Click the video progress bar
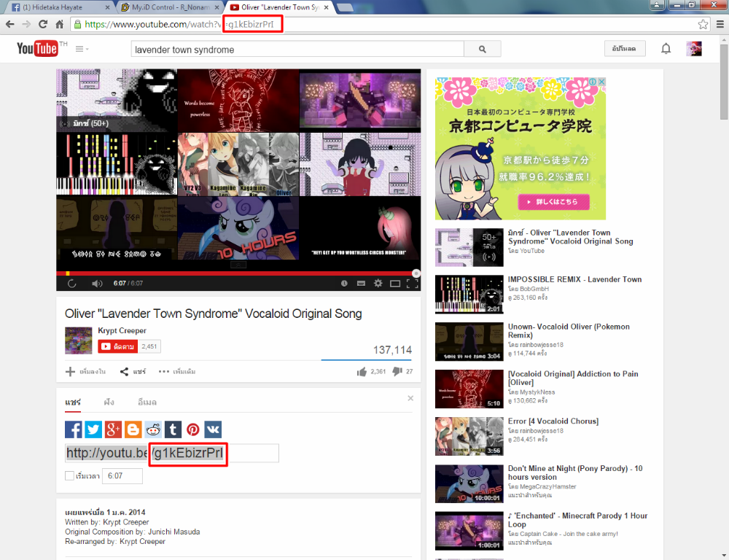The height and width of the screenshot is (560, 729). pyautogui.click(x=238, y=273)
